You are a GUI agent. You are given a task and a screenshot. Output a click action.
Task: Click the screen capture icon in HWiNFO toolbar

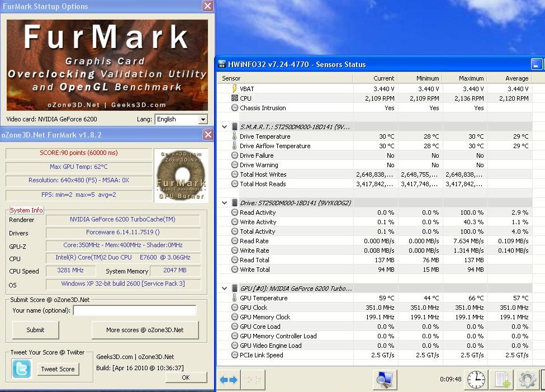[x=384, y=379]
